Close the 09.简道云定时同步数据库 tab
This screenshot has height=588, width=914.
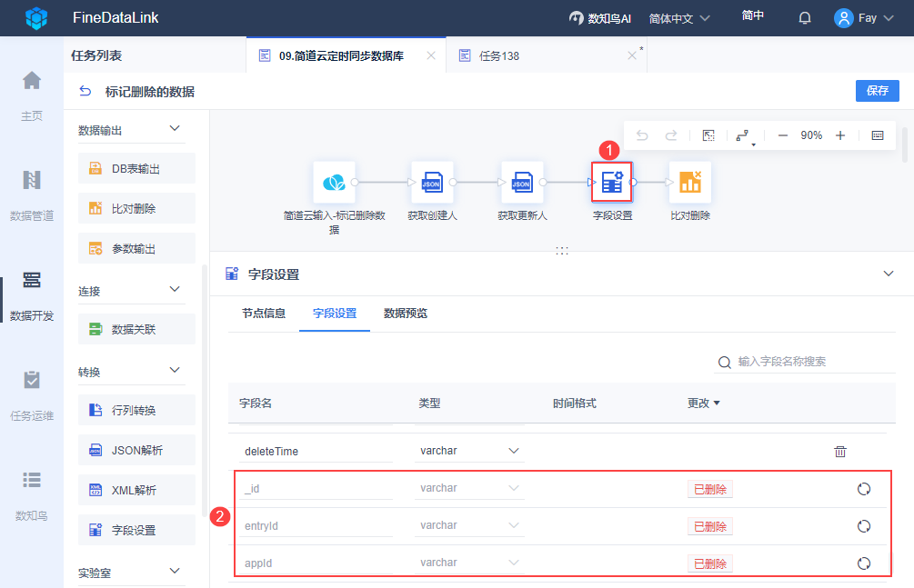(431, 56)
